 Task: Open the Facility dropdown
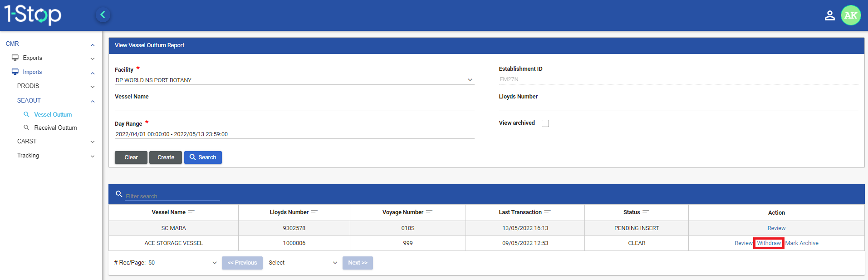(294, 80)
